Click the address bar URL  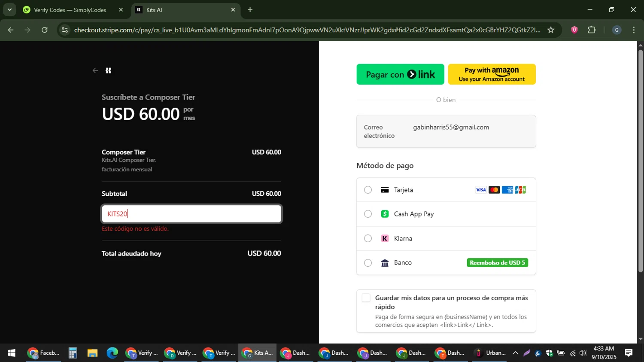point(307,30)
